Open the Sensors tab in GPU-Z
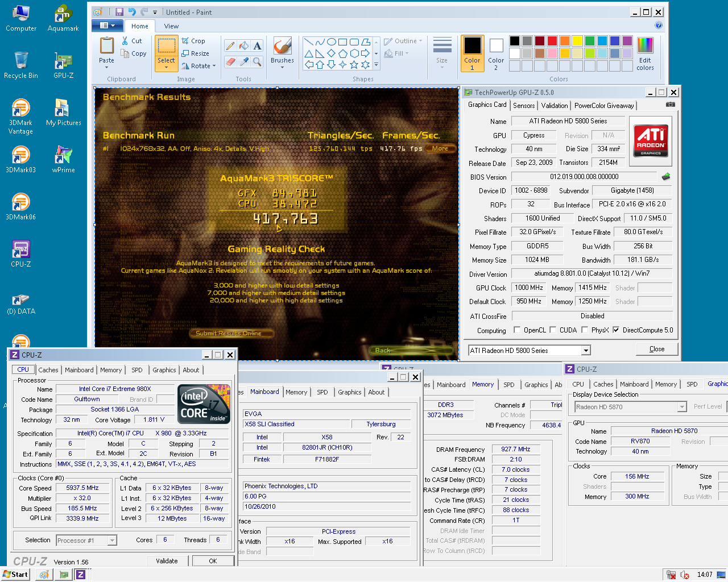The image size is (728, 582). pyautogui.click(x=524, y=106)
